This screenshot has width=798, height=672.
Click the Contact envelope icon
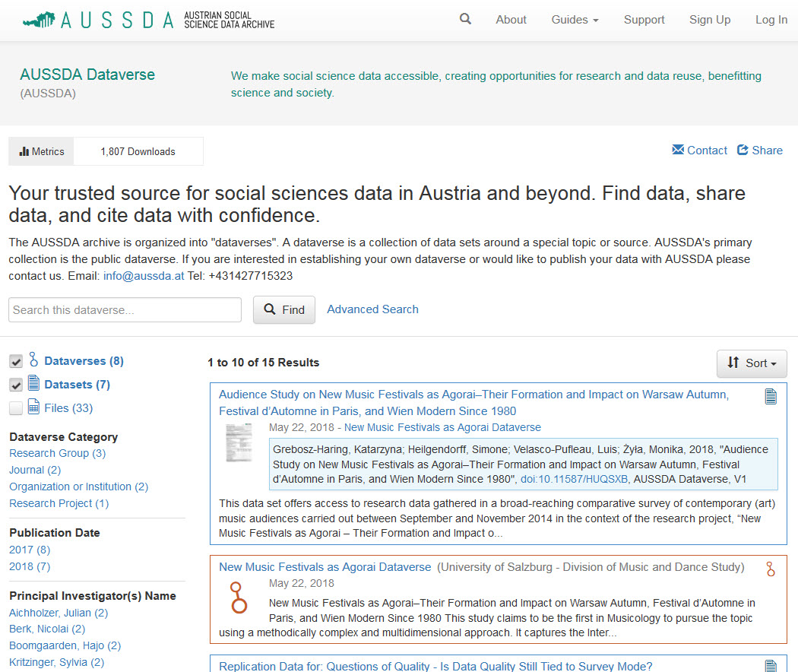tap(677, 150)
